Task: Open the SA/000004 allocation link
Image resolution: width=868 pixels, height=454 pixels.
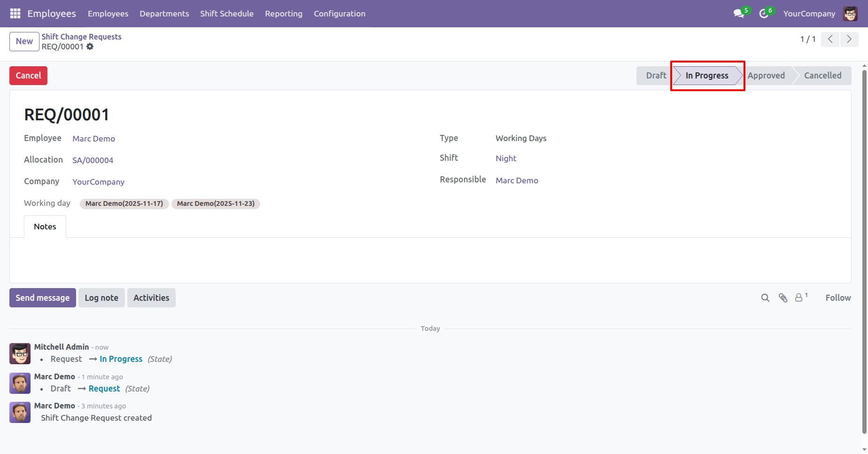Action: pos(93,160)
